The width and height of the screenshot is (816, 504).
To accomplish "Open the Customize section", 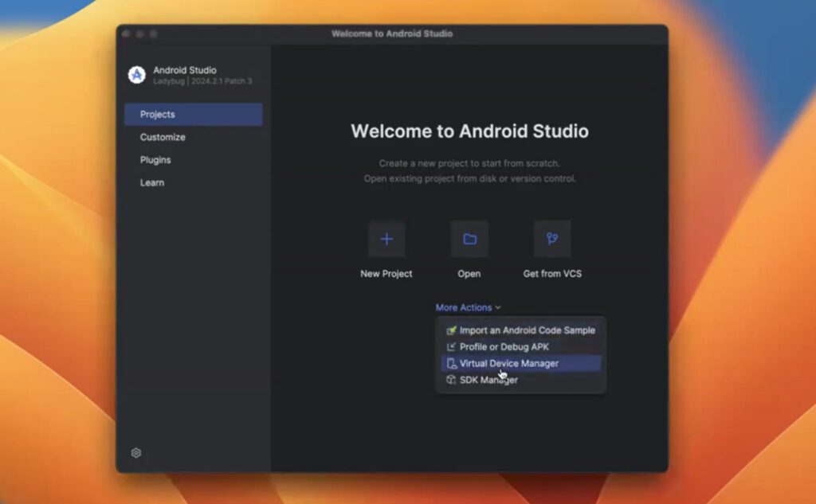I will pos(163,137).
